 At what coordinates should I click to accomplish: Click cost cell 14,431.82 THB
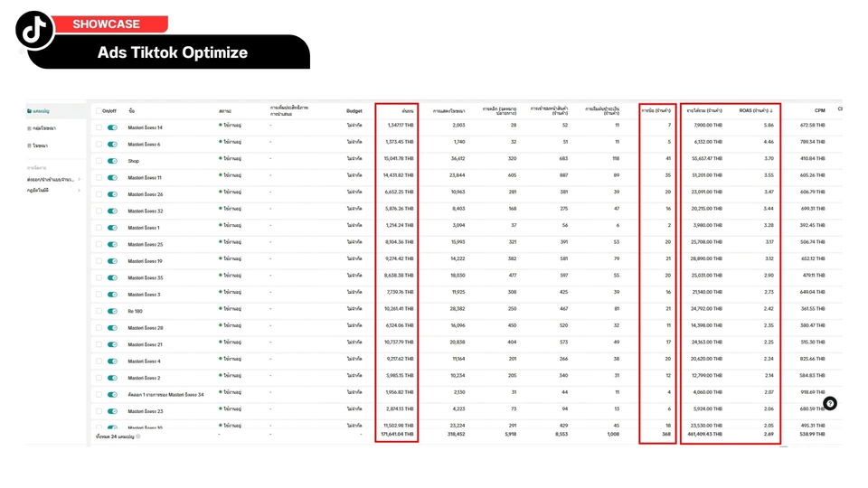pos(399,175)
